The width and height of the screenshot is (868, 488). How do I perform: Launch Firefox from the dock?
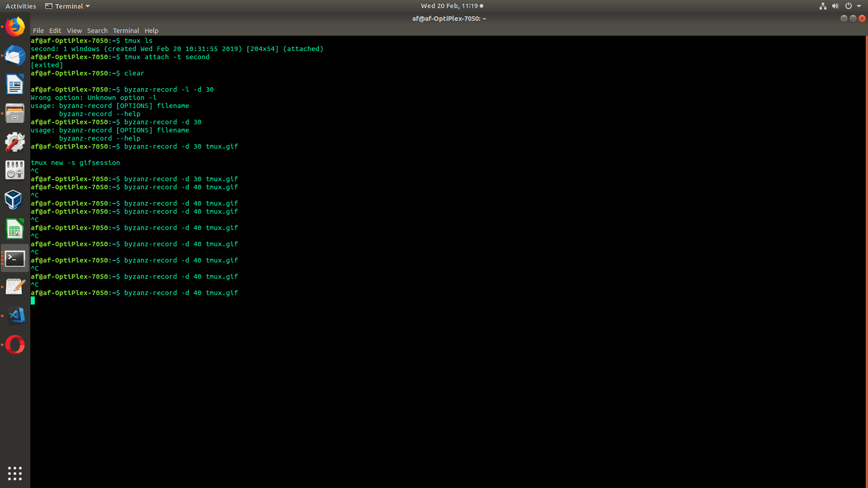15,27
